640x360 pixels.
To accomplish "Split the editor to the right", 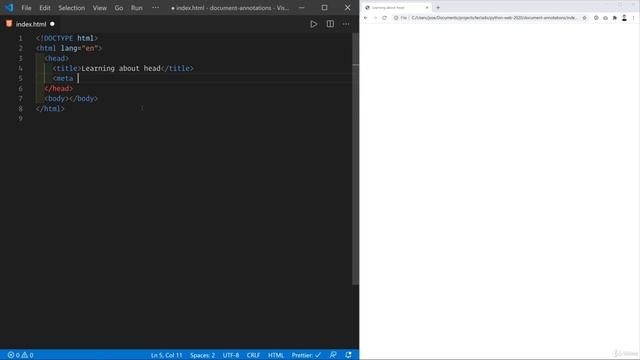I will 330,24.
